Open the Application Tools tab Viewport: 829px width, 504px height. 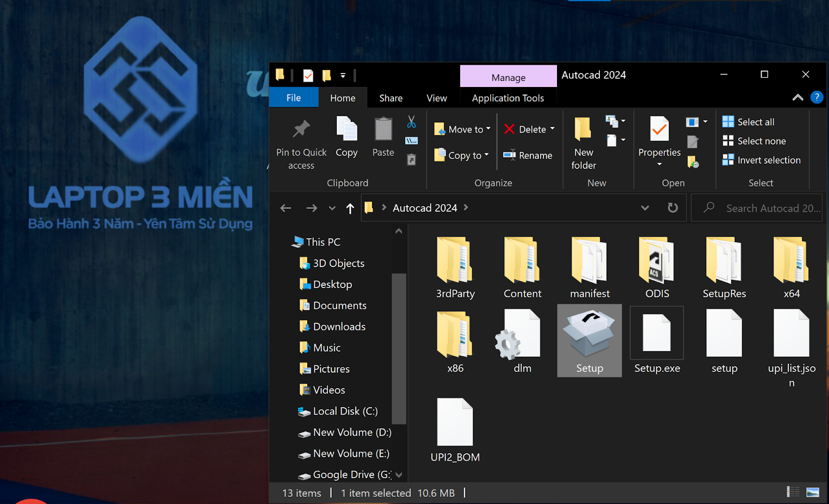[x=508, y=98]
